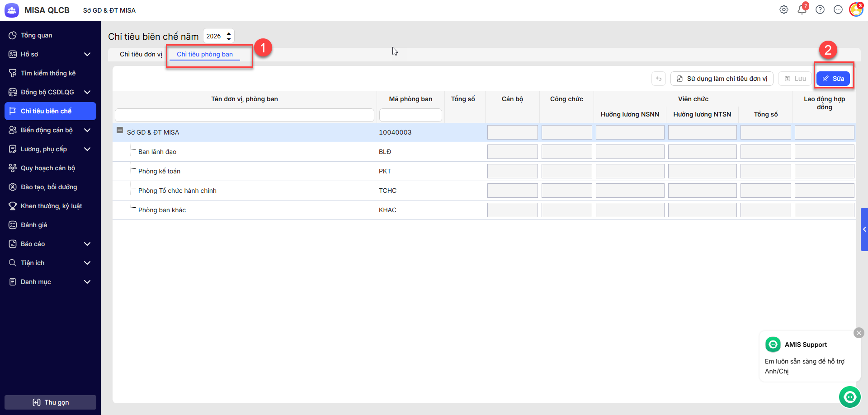Click the help question mark icon
Viewport: 868px width, 415px height.
click(x=820, y=10)
